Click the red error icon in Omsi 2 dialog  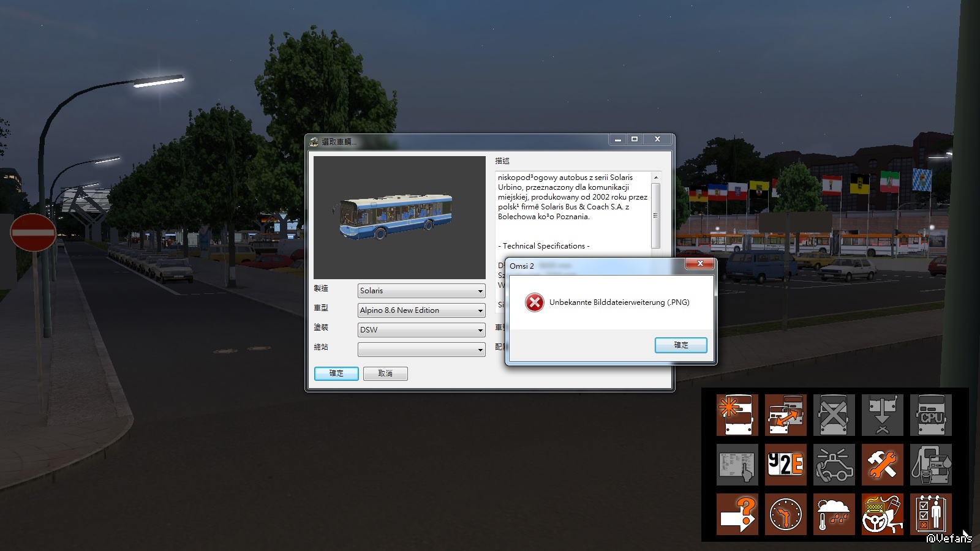point(535,302)
